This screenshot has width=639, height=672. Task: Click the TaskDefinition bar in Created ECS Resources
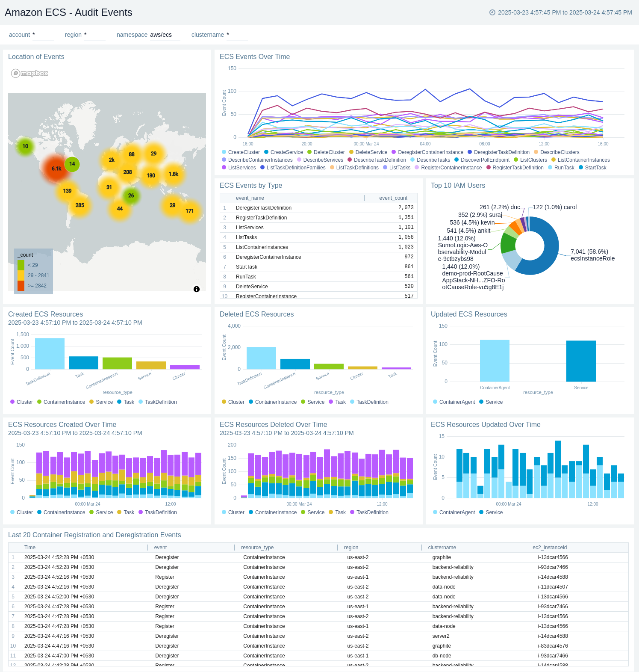tap(50, 354)
